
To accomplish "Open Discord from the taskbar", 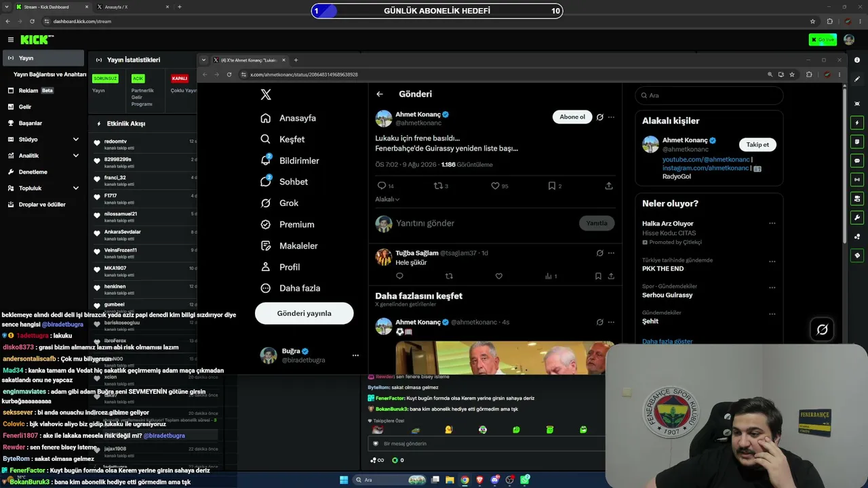I will [x=494, y=480].
